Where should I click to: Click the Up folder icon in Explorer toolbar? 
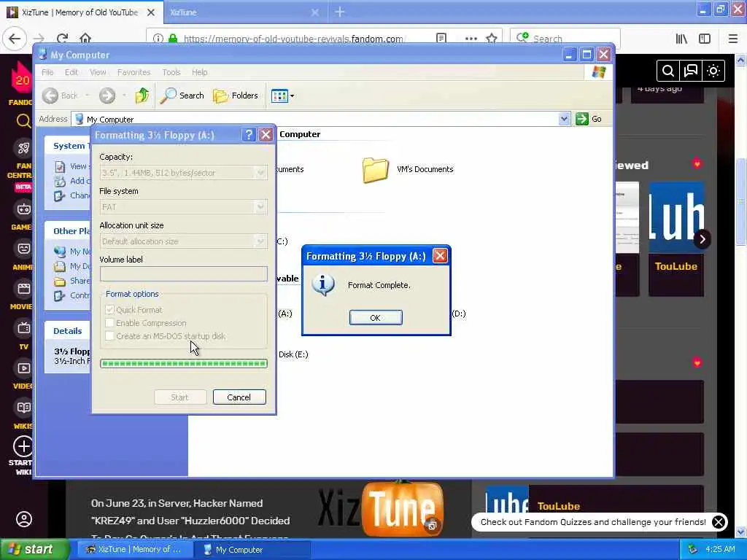pos(142,96)
